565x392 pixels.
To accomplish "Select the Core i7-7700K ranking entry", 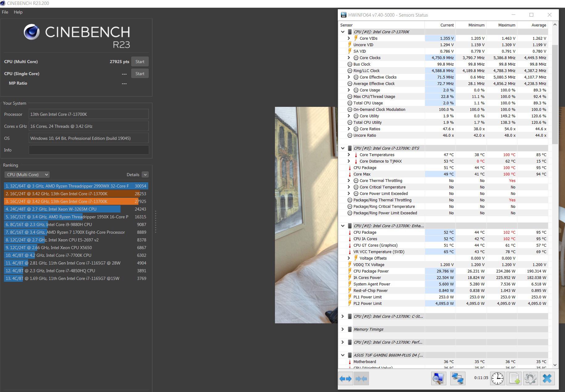I will 76,255.
